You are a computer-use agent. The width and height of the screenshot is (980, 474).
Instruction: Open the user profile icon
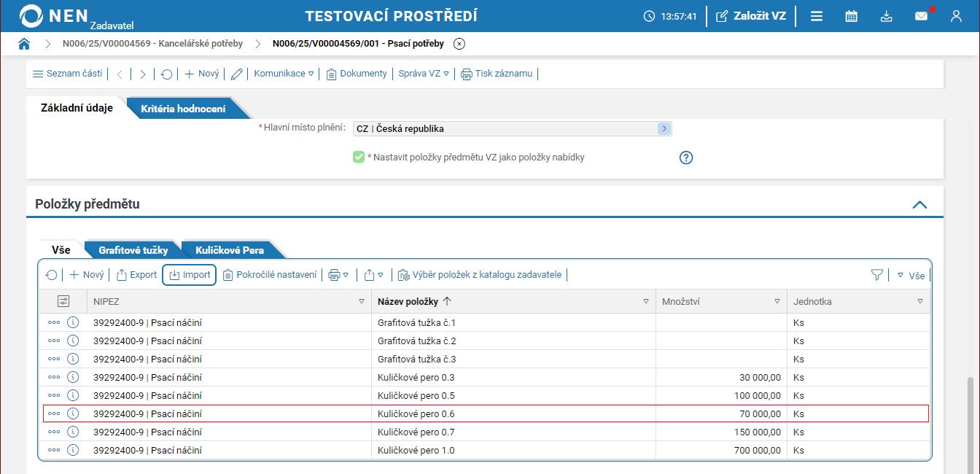point(956,16)
